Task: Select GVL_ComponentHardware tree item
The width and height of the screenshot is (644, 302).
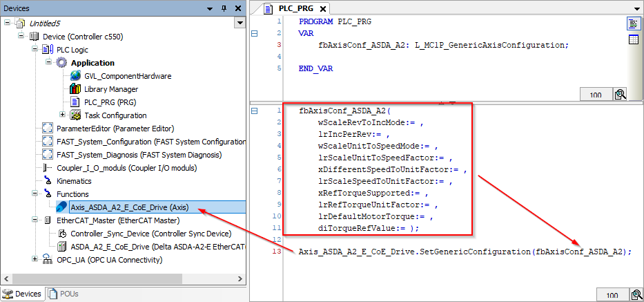Action: click(127, 76)
